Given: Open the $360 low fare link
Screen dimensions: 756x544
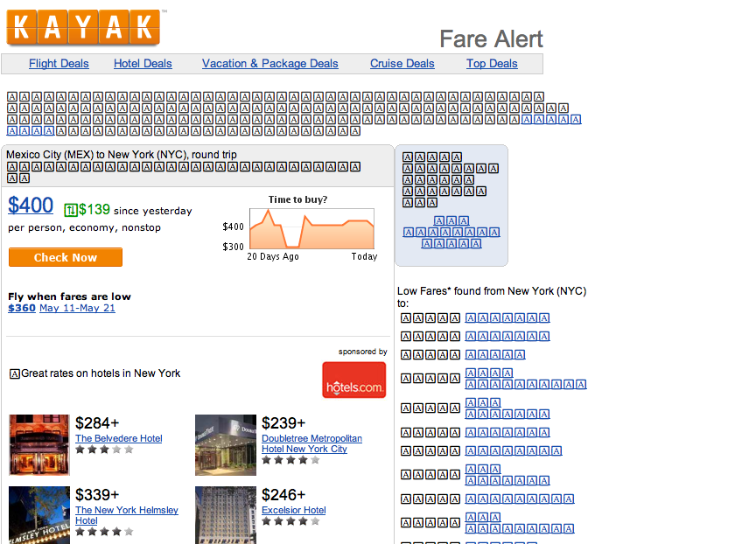Looking at the screenshot, I should (22, 308).
